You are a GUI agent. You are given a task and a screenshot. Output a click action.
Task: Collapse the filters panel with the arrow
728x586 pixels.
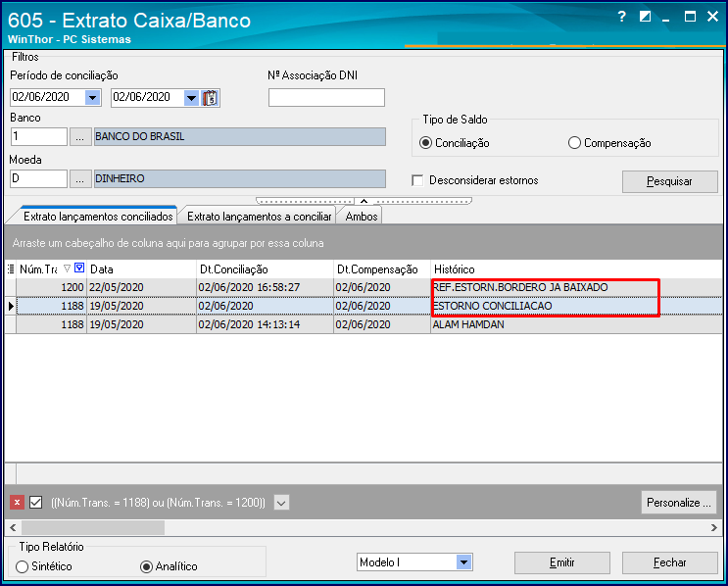coord(364,201)
